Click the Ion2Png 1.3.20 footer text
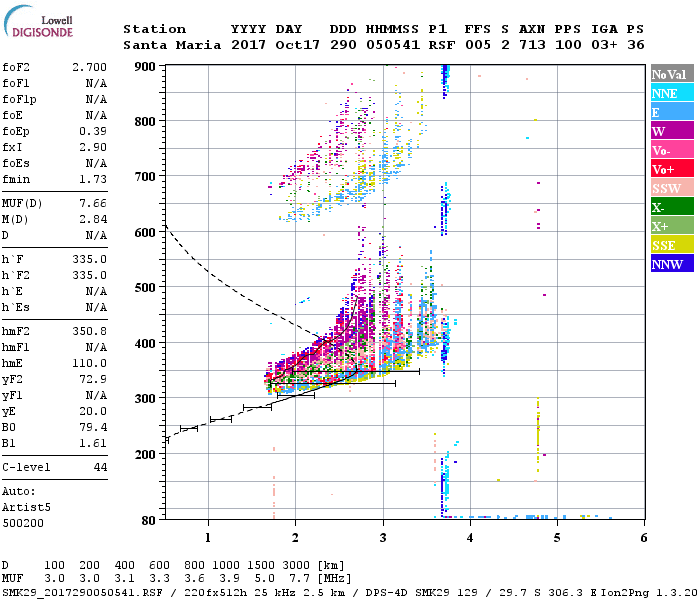Image resolution: width=700 pixels, height=600 pixels. tap(649, 593)
